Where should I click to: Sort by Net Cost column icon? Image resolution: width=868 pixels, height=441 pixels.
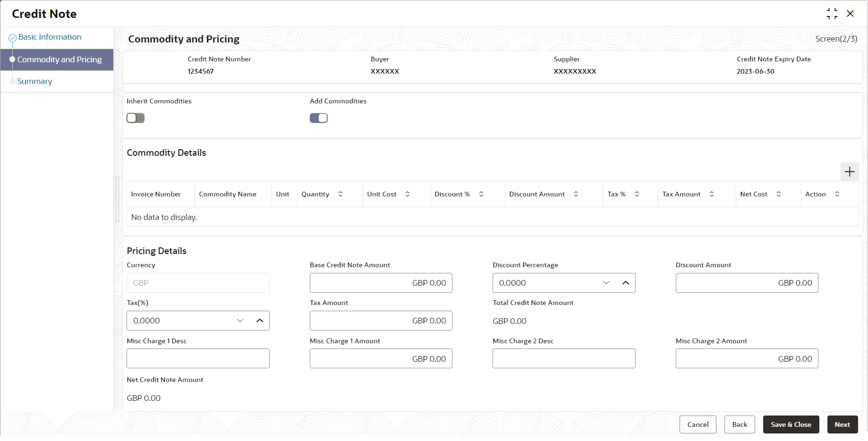(778, 194)
